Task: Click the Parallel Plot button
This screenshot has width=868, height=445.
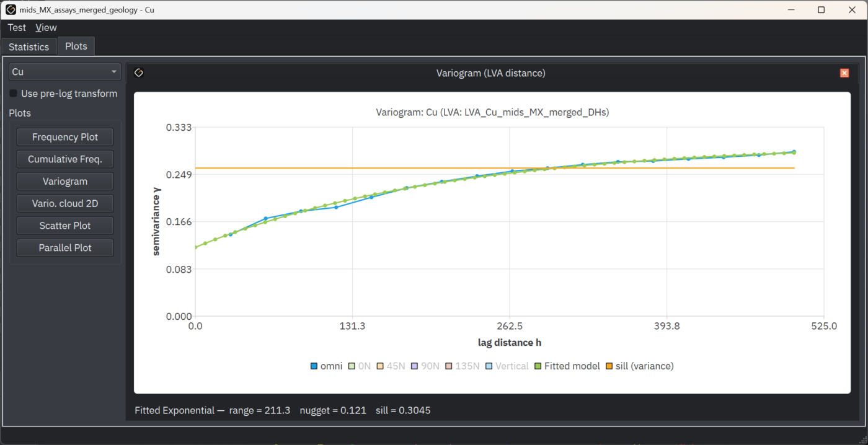Action: (65, 248)
